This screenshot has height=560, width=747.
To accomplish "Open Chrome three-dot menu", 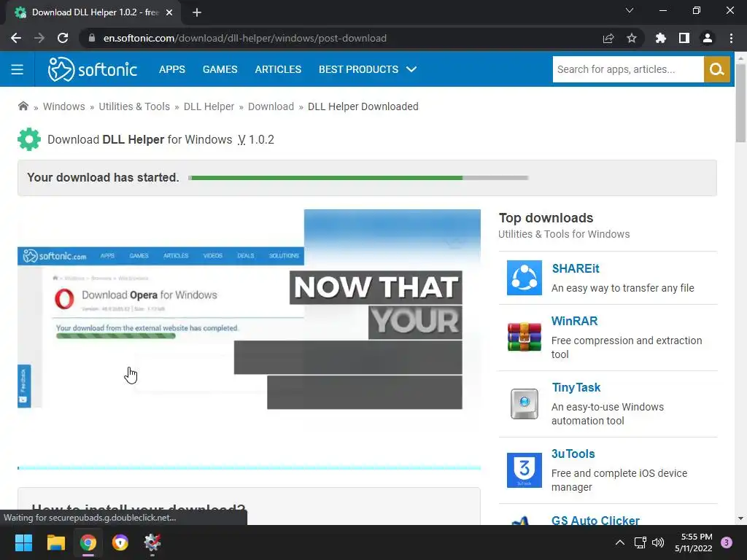I will click(x=731, y=38).
